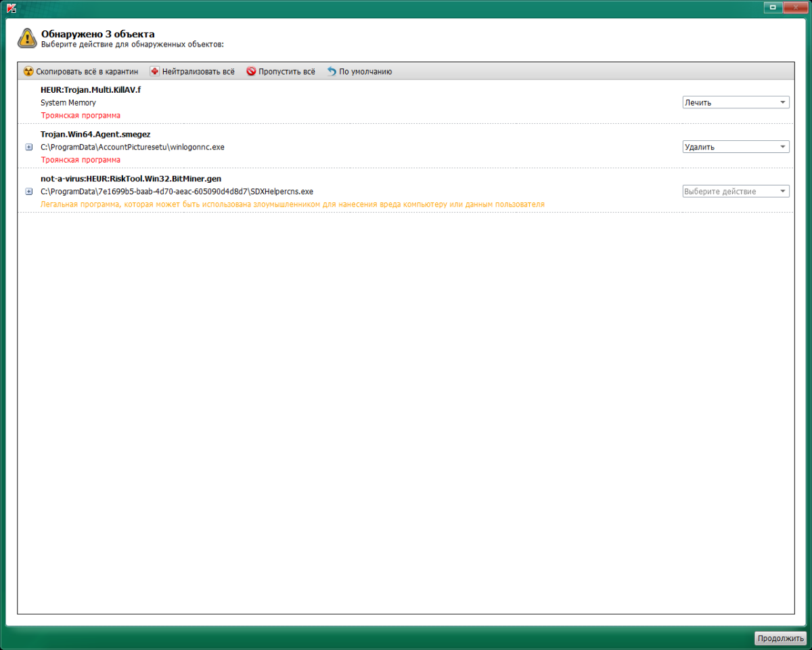
Task: Open the 'Выберите действие' dropdown
Action: coord(736,191)
